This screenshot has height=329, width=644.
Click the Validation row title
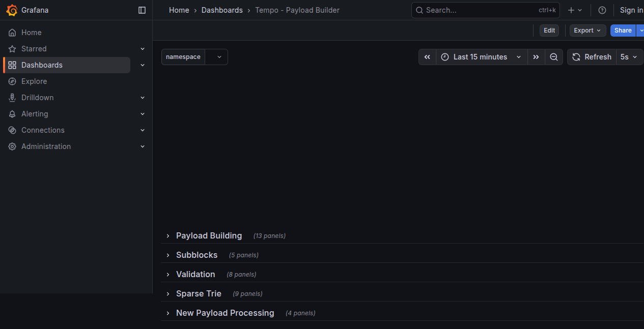tap(195, 275)
